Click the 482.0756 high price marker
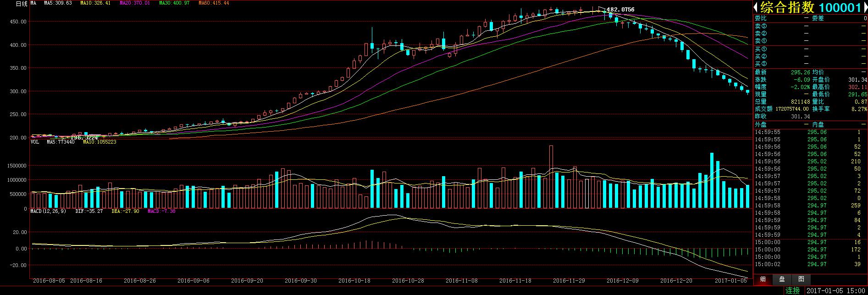 [x=620, y=10]
